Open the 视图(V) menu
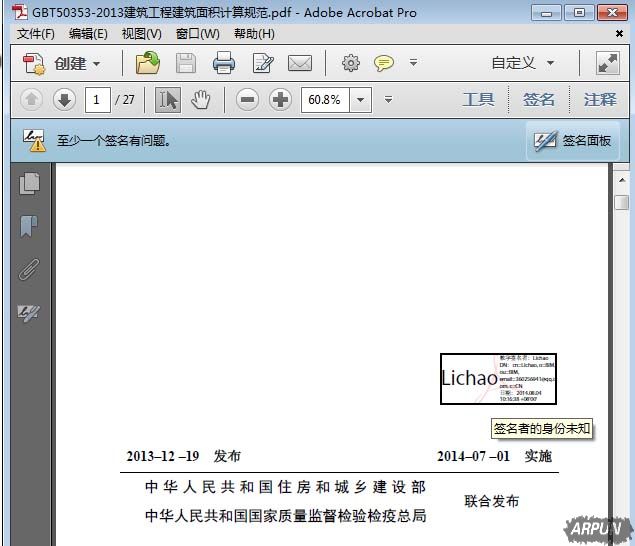 click(141, 34)
